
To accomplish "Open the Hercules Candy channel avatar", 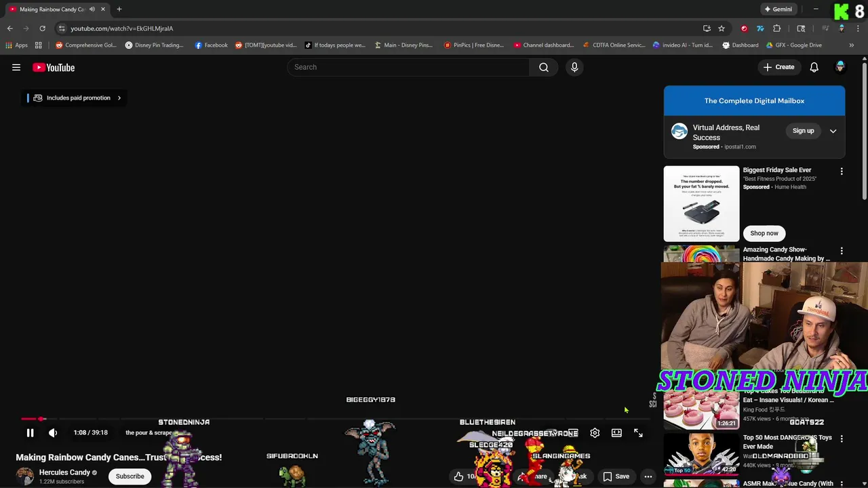I will tap(25, 476).
